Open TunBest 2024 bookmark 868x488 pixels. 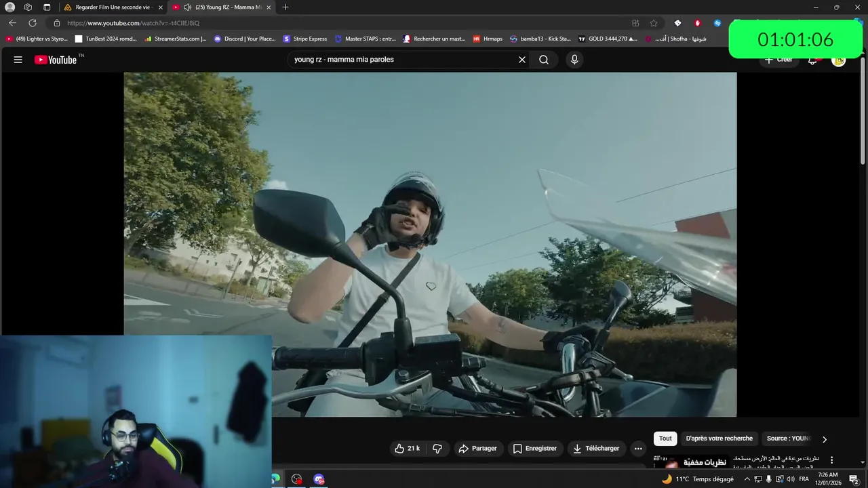click(x=106, y=39)
